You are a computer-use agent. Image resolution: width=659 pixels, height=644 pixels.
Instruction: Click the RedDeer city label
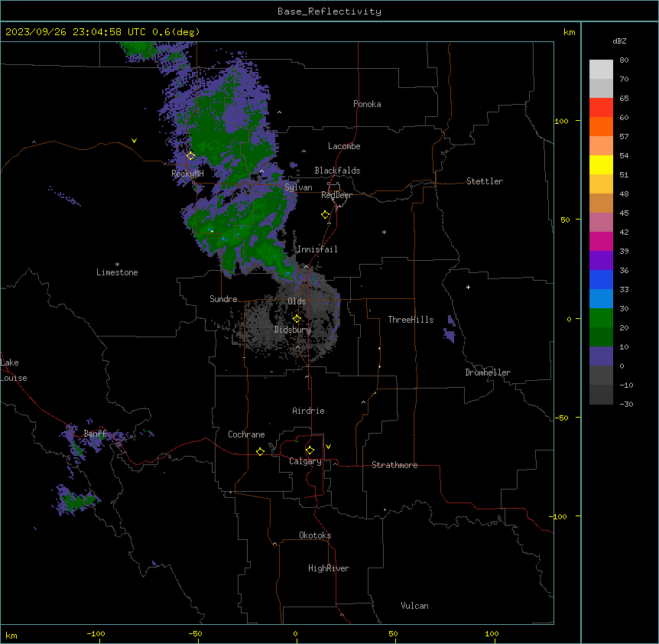(x=336, y=195)
